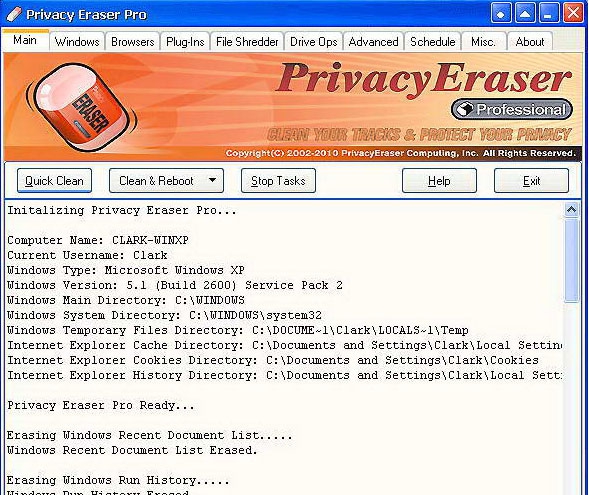Click the "Windows System Directory" log line
Viewport: 589px width, 495px height.
[x=164, y=315]
